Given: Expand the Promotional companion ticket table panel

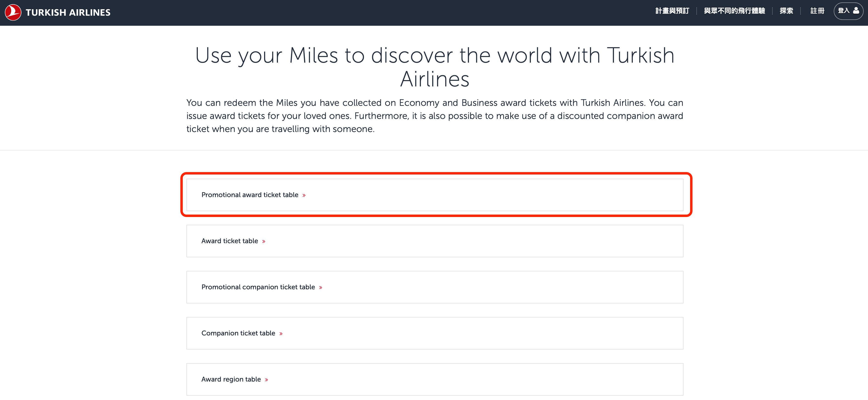Looking at the screenshot, I should (435, 287).
